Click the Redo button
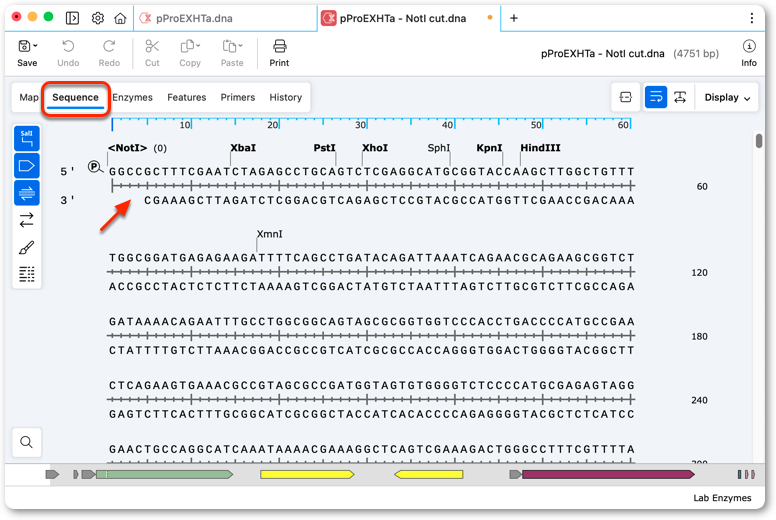 click(109, 53)
